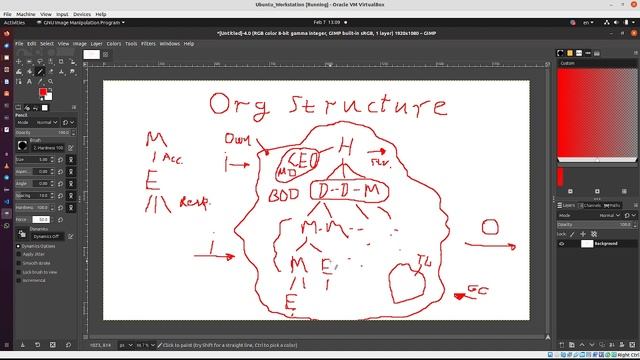Open tool mode switch dropdown beside Normal
The image size is (640, 360).
pyautogui.click(x=69, y=122)
